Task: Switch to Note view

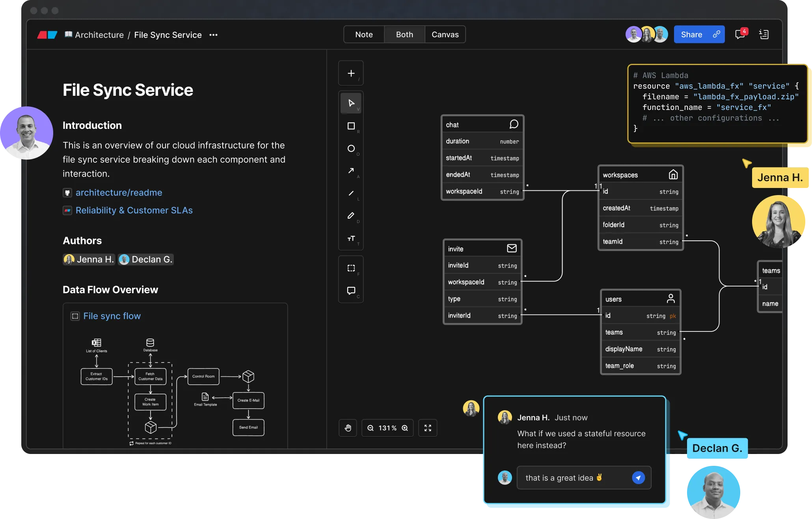Action: coord(364,35)
